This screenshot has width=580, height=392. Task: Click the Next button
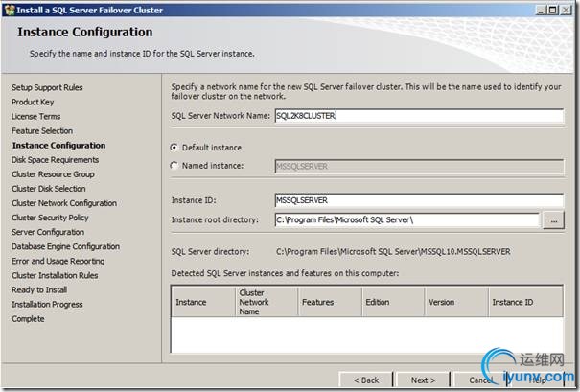point(423,380)
